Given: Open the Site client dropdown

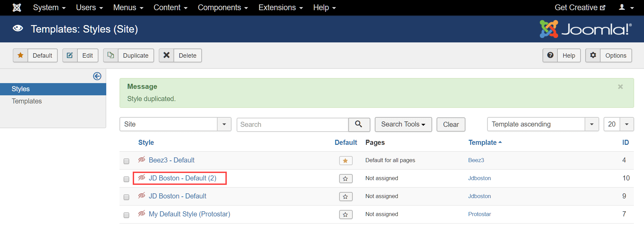Looking at the screenshot, I should coord(176,124).
